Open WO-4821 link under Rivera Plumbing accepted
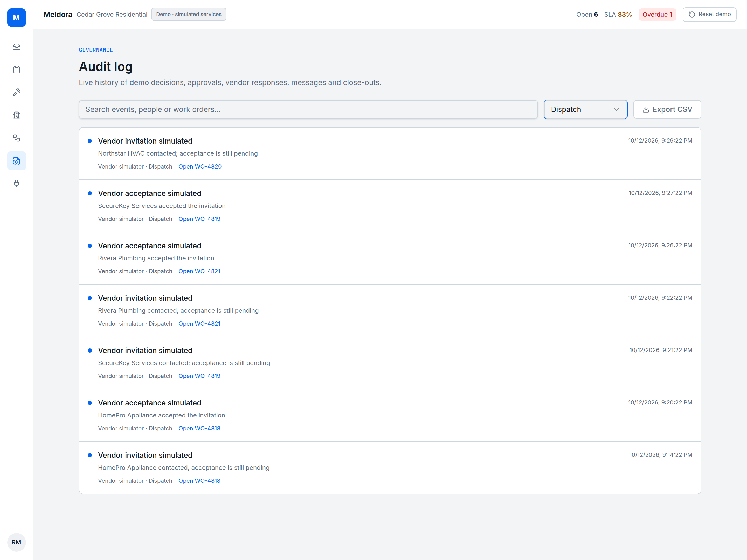This screenshot has width=747, height=560. pyautogui.click(x=199, y=271)
